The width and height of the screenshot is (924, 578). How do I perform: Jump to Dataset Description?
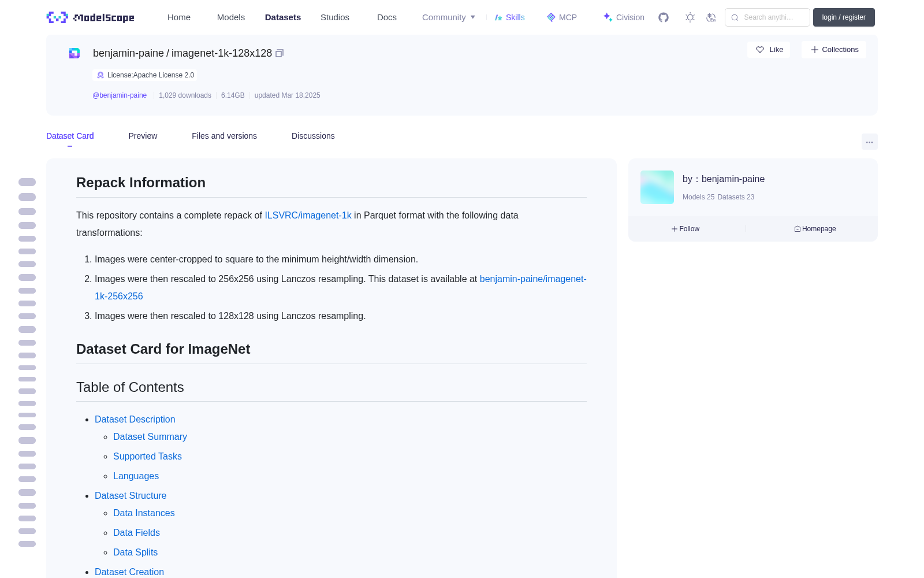coord(135,420)
